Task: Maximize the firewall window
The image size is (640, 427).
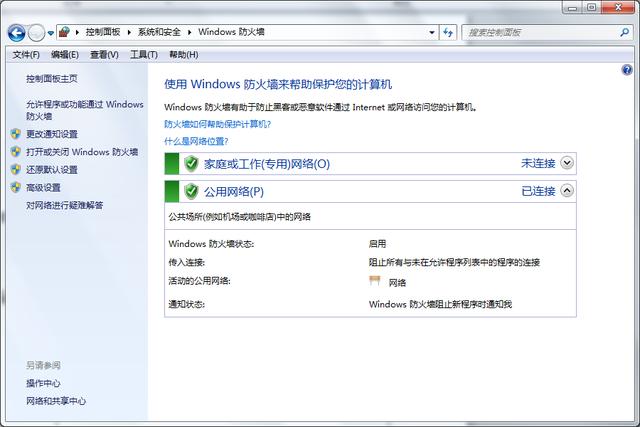Action: coord(591,7)
